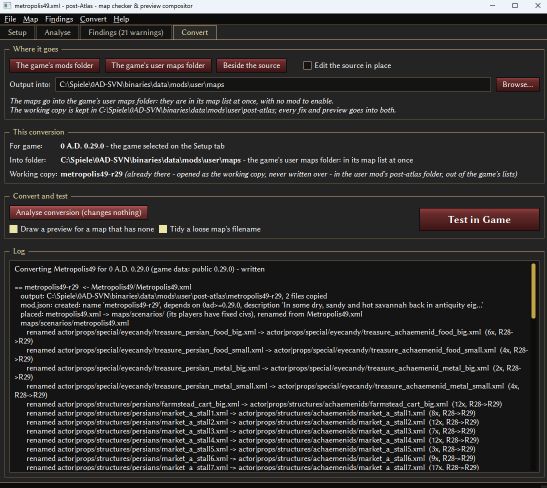Open the Map menu

coord(30,19)
